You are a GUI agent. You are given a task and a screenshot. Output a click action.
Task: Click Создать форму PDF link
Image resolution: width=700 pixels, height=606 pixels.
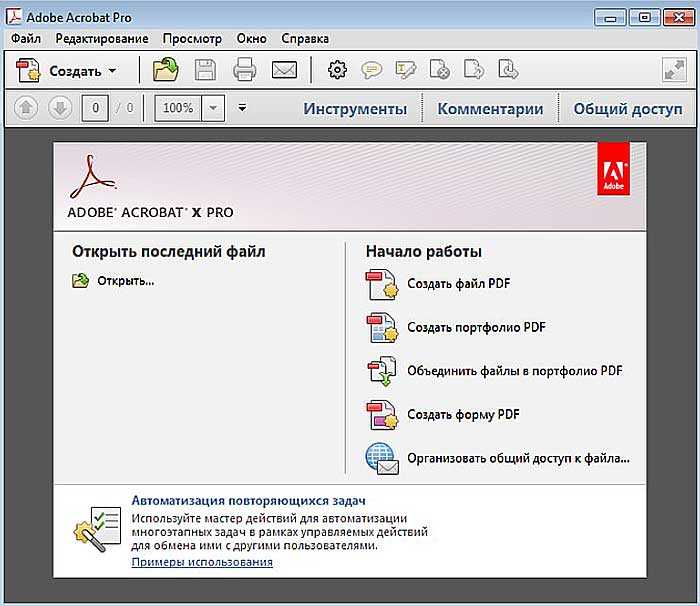[x=463, y=414]
